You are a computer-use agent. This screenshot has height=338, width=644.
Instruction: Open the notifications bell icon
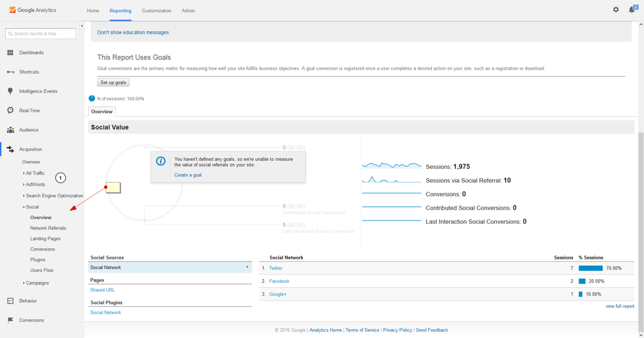tap(633, 9)
